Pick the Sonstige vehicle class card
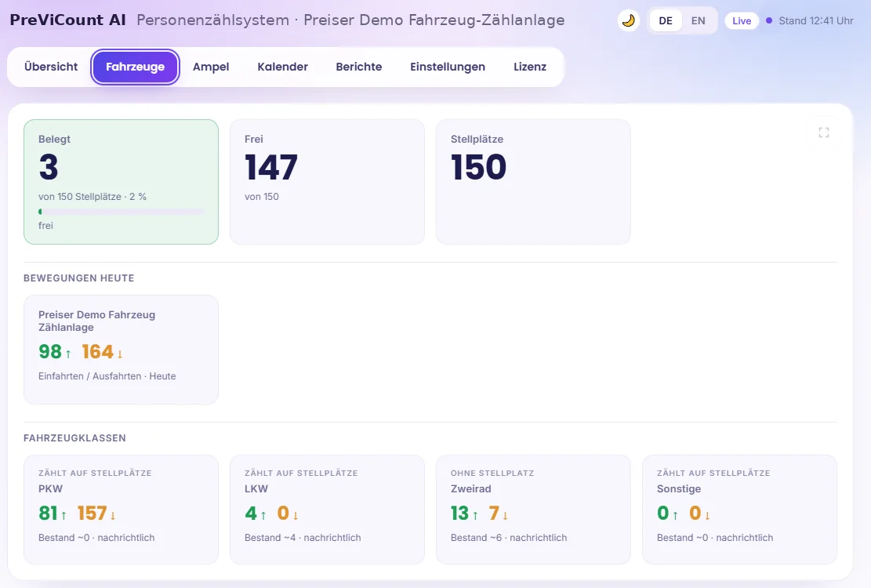Viewport: 871px width, 588px height. 739,509
